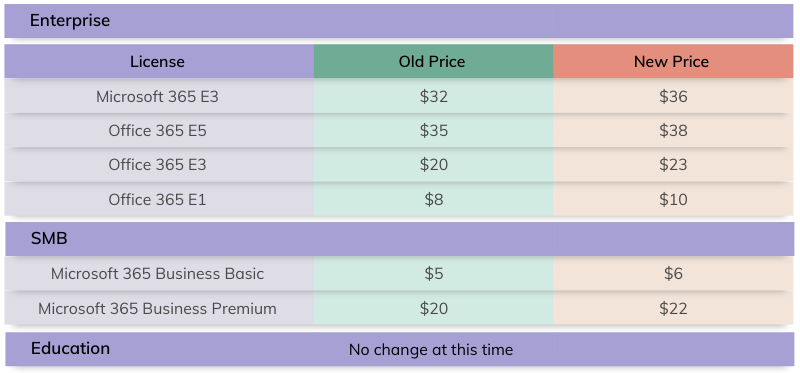The image size is (800, 373).
Task: Click the $32 old price cell
Action: 433,96
